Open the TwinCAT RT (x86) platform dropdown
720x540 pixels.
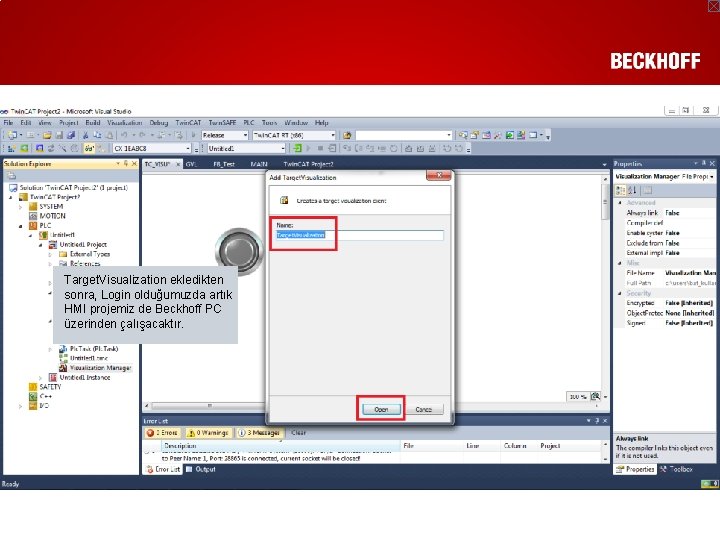[294, 135]
